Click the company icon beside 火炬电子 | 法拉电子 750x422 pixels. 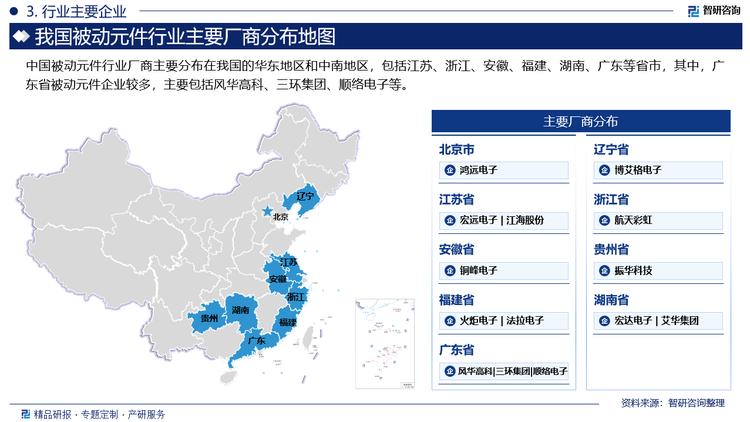(x=450, y=321)
